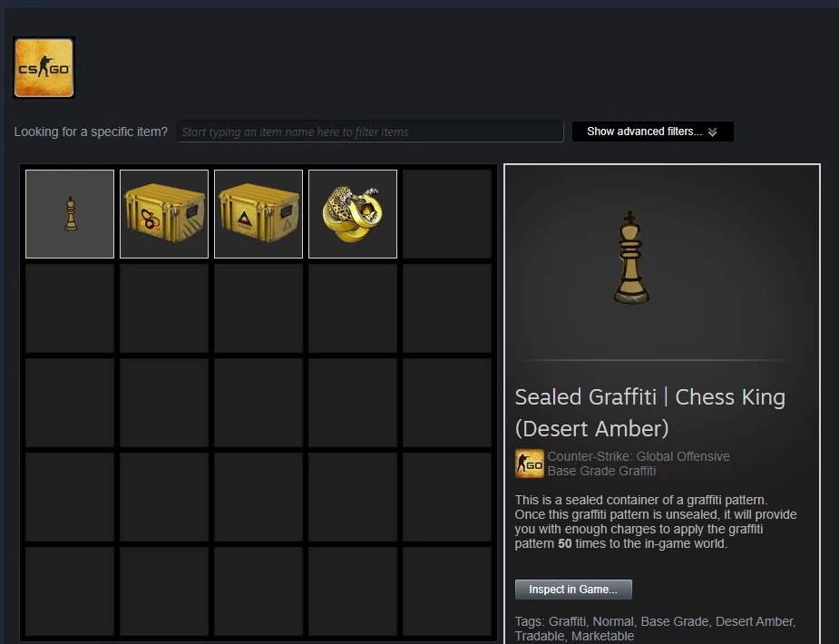Click Inspect in Game button
This screenshot has height=644, width=839.
pos(573,590)
